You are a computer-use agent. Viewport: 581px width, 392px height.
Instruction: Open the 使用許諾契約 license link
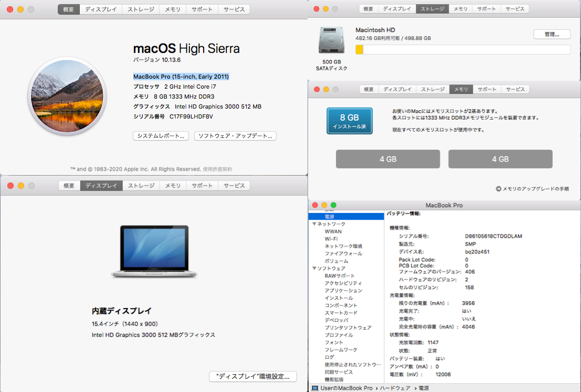click(x=217, y=169)
